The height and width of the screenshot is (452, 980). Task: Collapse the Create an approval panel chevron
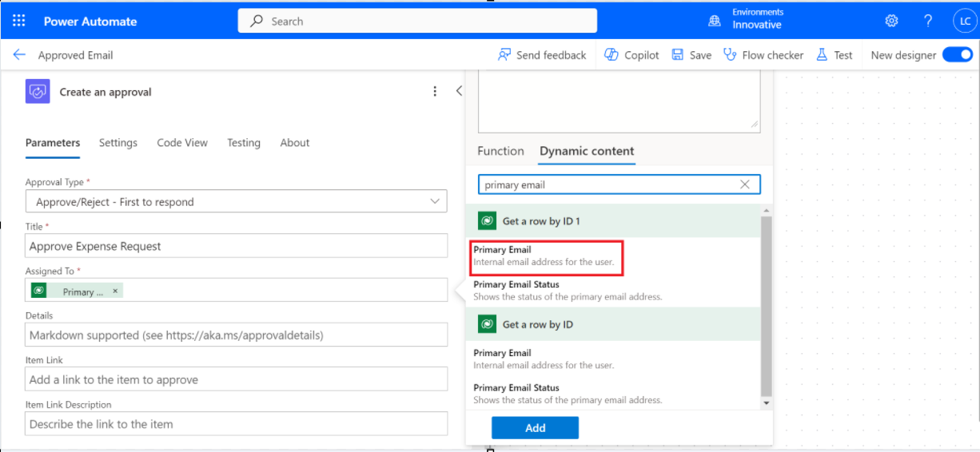[459, 91]
